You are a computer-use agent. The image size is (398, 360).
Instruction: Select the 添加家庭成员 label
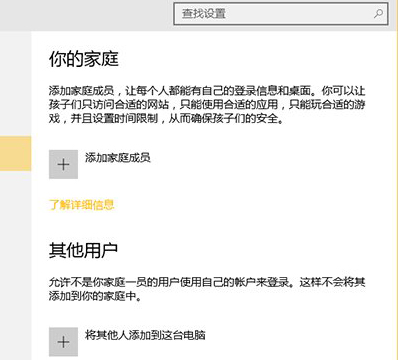[x=118, y=158]
